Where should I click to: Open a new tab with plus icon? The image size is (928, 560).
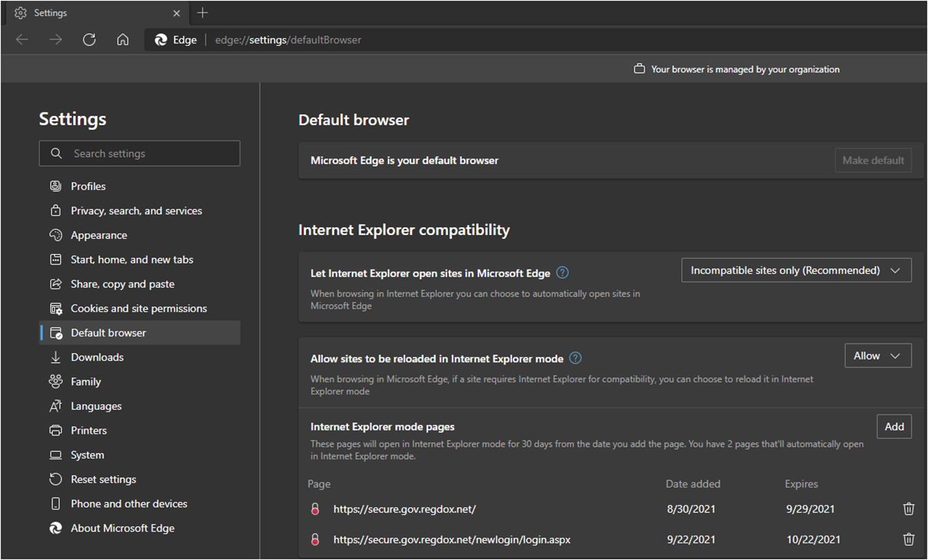(x=202, y=13)
